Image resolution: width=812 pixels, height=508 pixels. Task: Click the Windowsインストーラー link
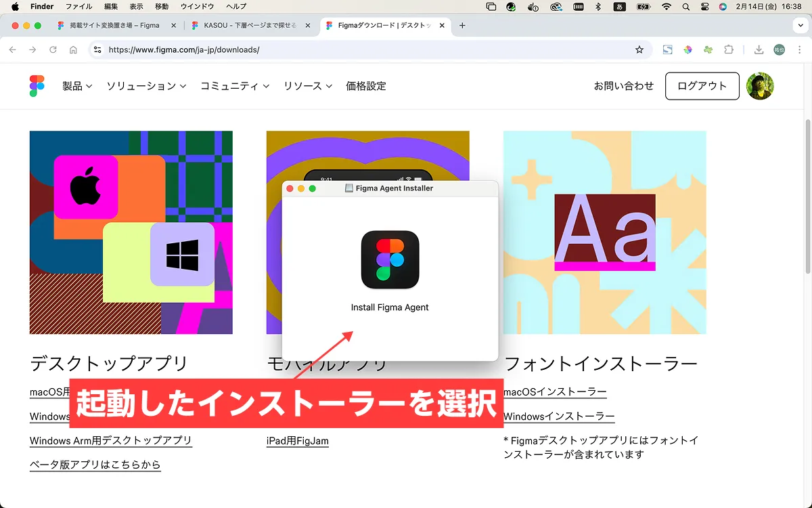pyautogui.click(x=559, y=417)
